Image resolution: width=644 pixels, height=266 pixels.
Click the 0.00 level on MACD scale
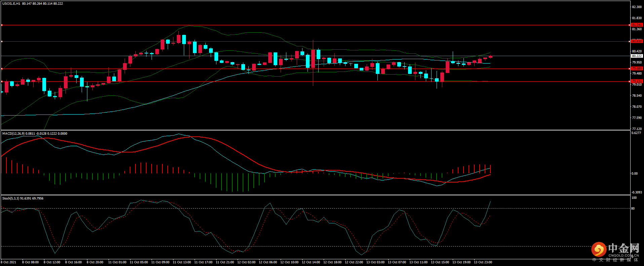(x=635, y=174)
